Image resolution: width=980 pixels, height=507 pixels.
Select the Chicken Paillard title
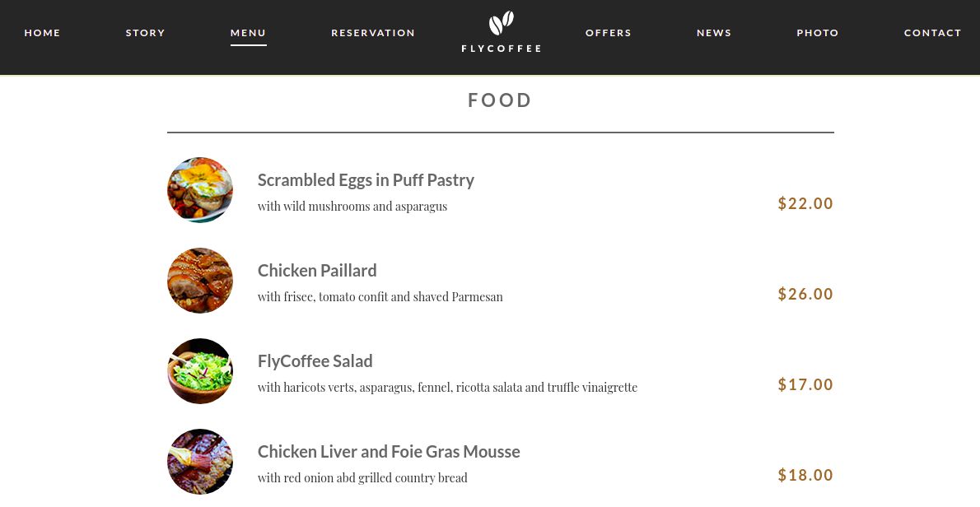317,271
